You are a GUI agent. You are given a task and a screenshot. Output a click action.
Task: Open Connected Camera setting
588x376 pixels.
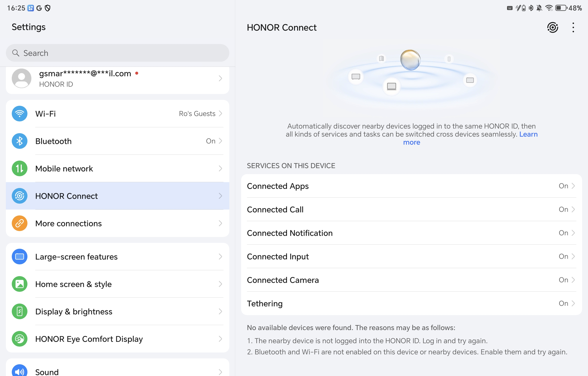click(x=411, y=280)
